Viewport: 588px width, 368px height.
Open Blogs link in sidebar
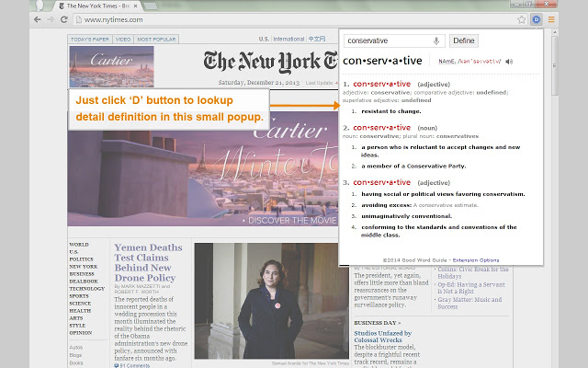(x=75, y=355)
